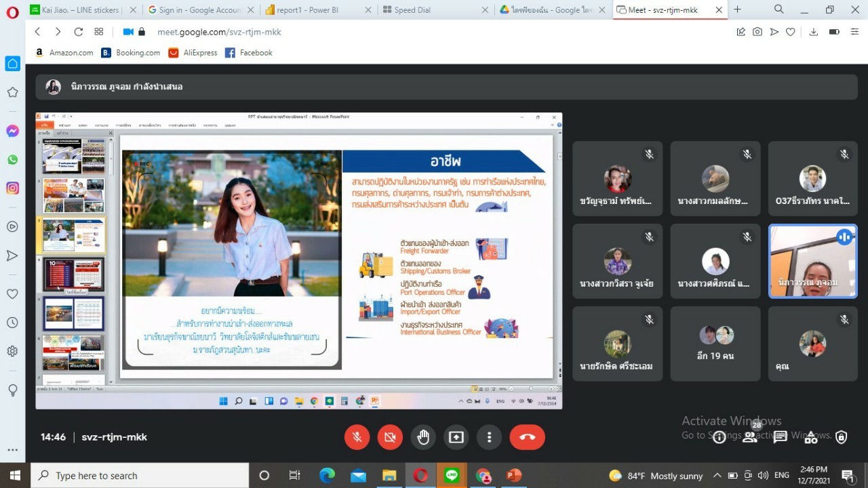
Task: Unmute the microphone in Meet
Action: pos(357,437)
